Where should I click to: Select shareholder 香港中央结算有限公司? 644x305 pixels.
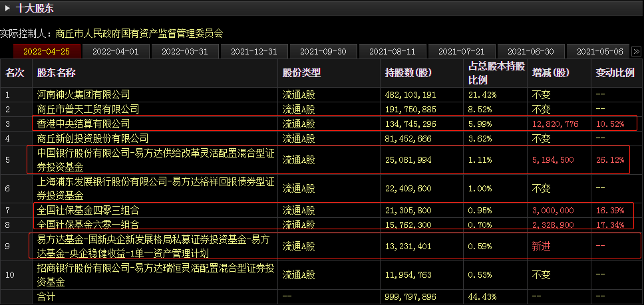[83, 124]
